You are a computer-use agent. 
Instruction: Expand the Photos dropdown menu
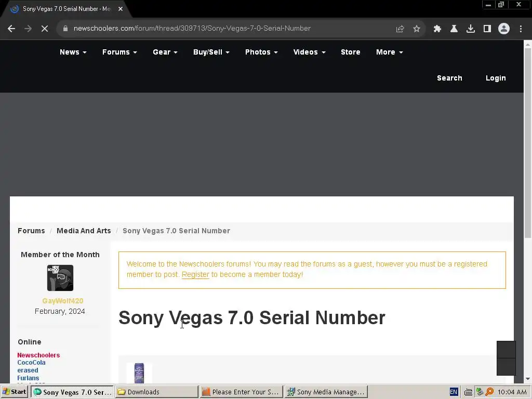click(261, 52)
